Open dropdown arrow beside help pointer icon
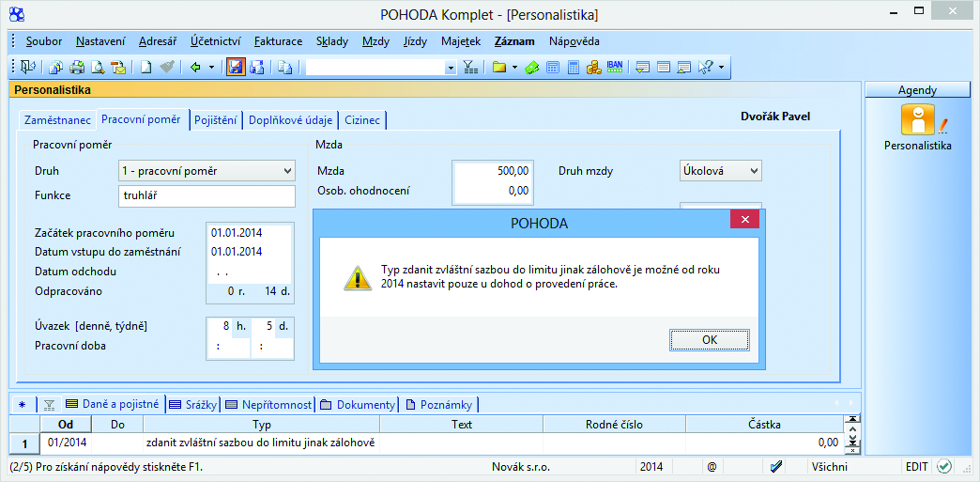 coord(721,67)
